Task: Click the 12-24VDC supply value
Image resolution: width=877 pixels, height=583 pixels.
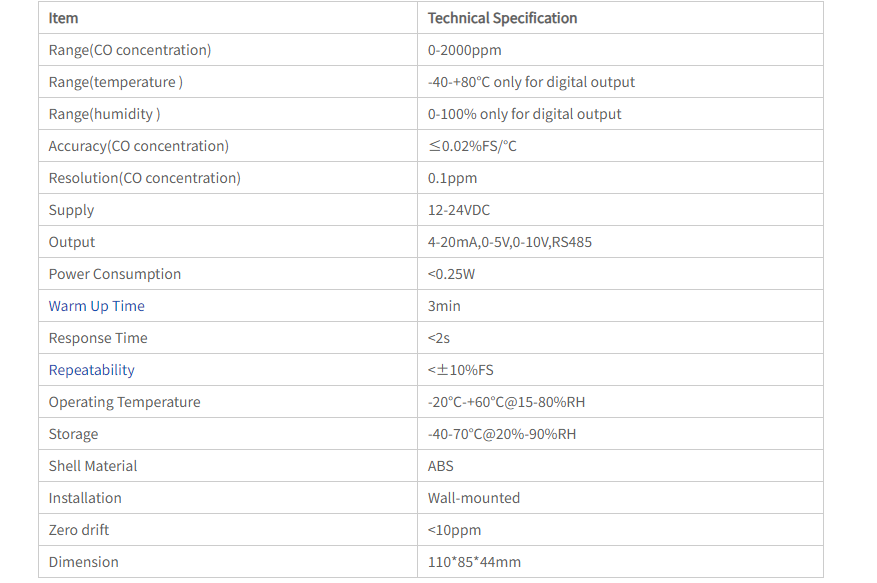Action: click(x=459, y=210)
